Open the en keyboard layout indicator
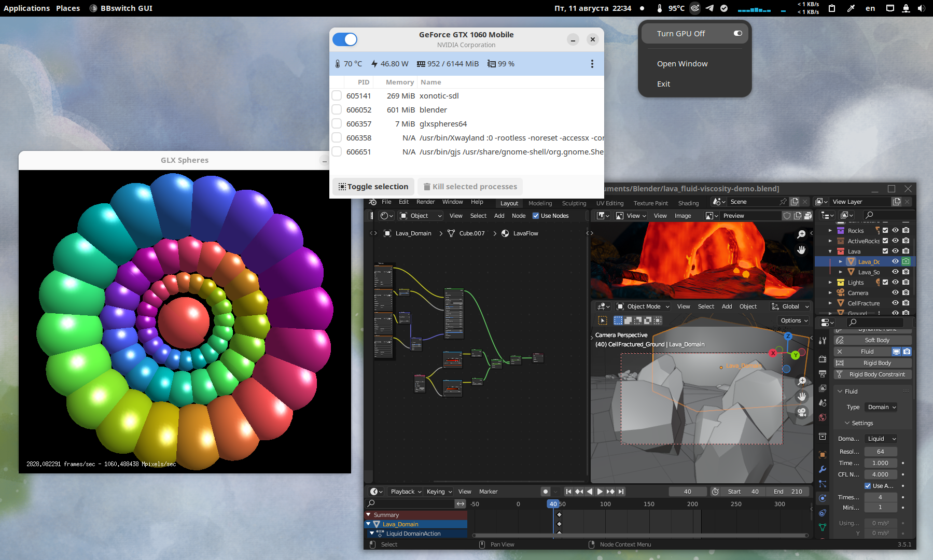The image size is (933, 560). (870, 8)
